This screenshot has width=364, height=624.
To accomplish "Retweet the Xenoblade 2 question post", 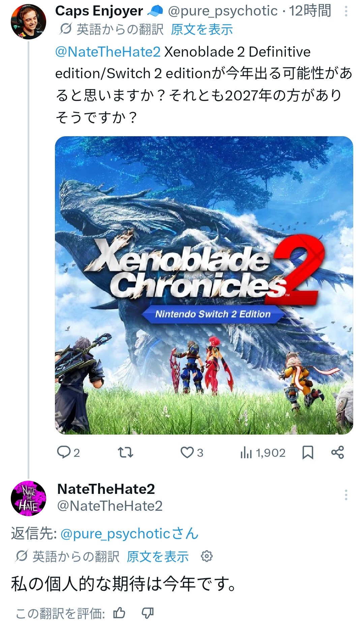I will [125, 452].
